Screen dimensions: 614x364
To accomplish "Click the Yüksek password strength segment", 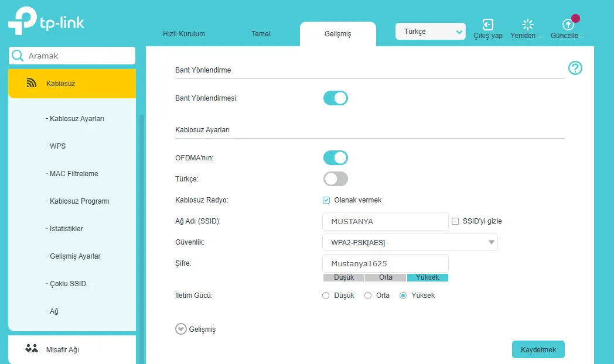I will pos(428,277).
